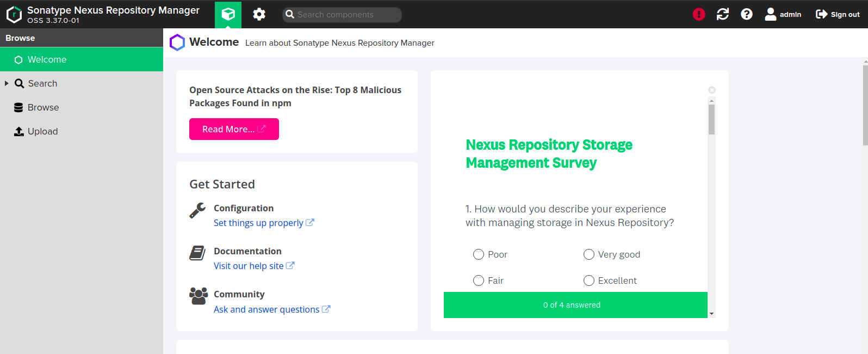
Task: Open Ask and answer questions link
Action: [272, 309]
